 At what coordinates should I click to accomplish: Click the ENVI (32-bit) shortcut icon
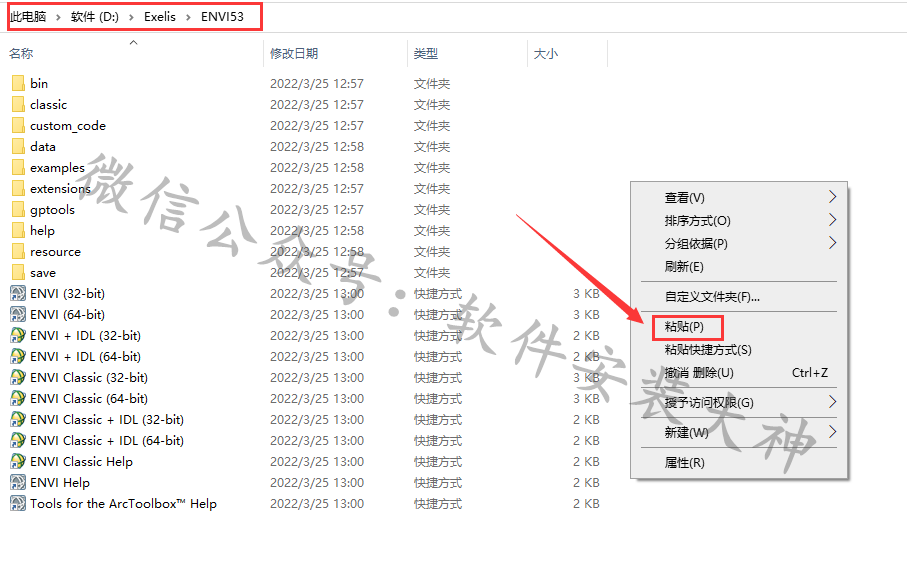pyautogui.click(x=18, y=293)
